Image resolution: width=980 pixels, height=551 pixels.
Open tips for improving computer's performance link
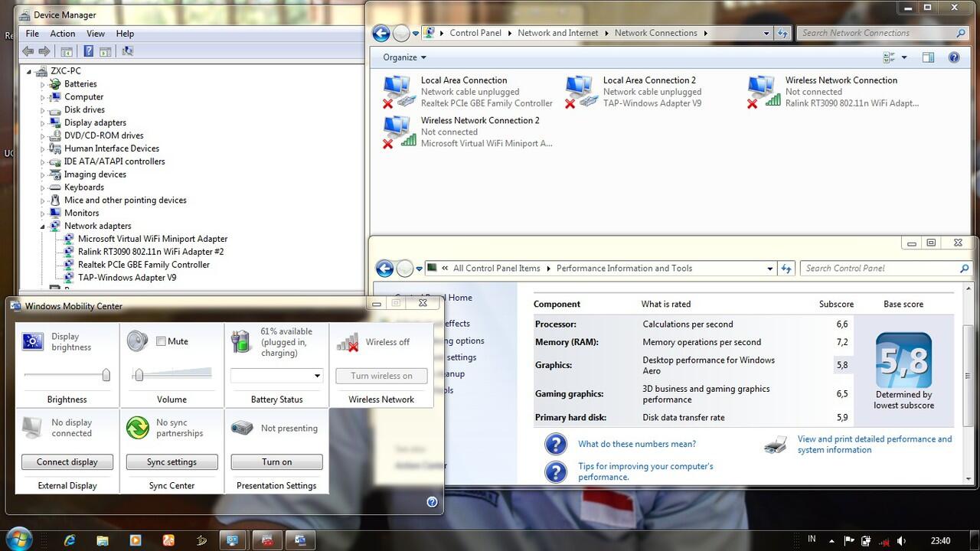[645, 471]
